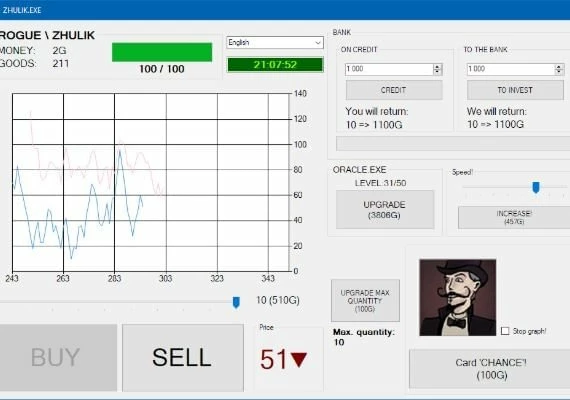570x400 pixels.
Task: Enable the Stop graph! checkbox
Action: coord(505,331)
